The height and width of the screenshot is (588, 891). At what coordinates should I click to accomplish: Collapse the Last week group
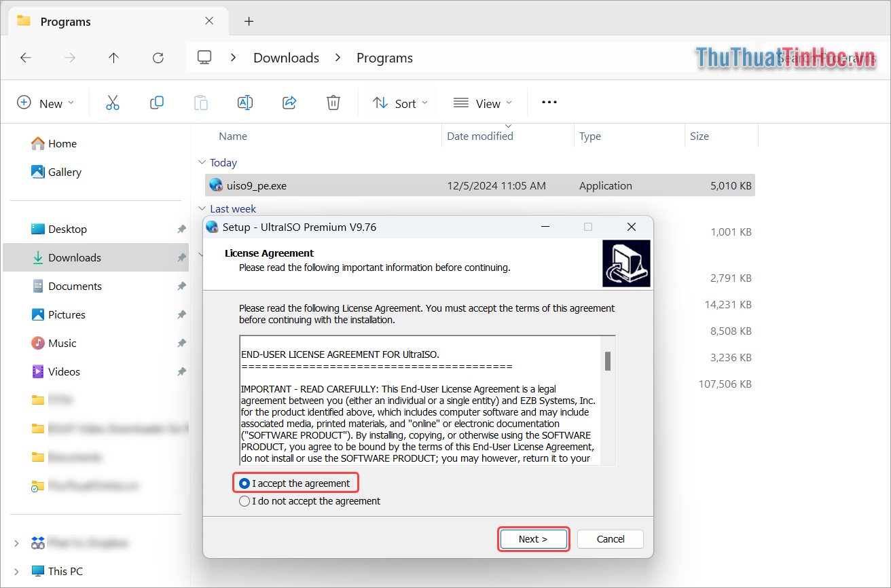click(202, 208)
